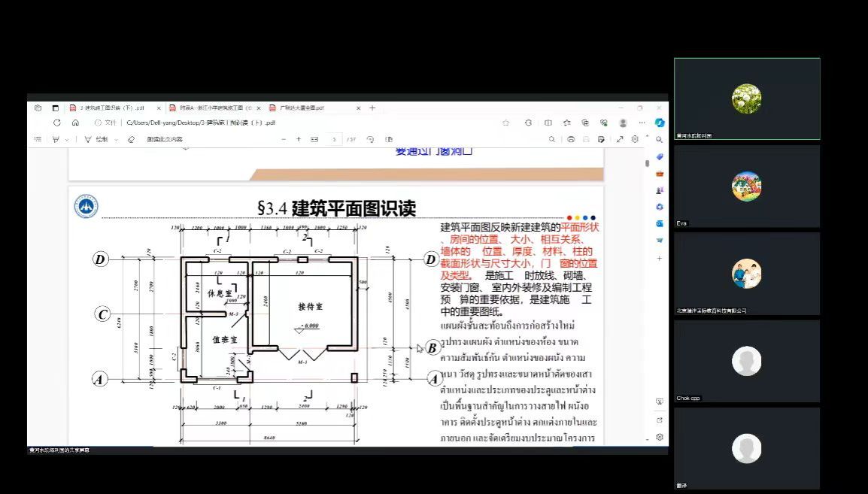Toggle fit-to-width page view
868x494 pixels.
click(314, 139)
